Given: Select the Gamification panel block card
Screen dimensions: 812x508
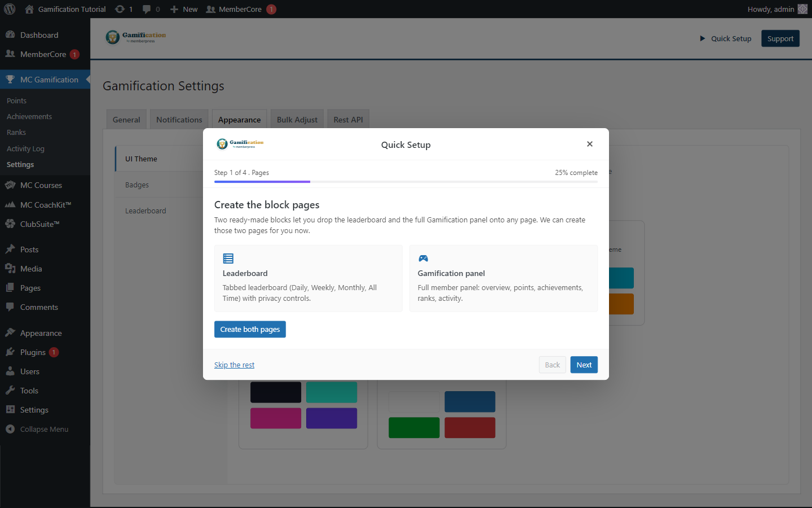Looking at the screenshot, I should [x=504, y=278].
